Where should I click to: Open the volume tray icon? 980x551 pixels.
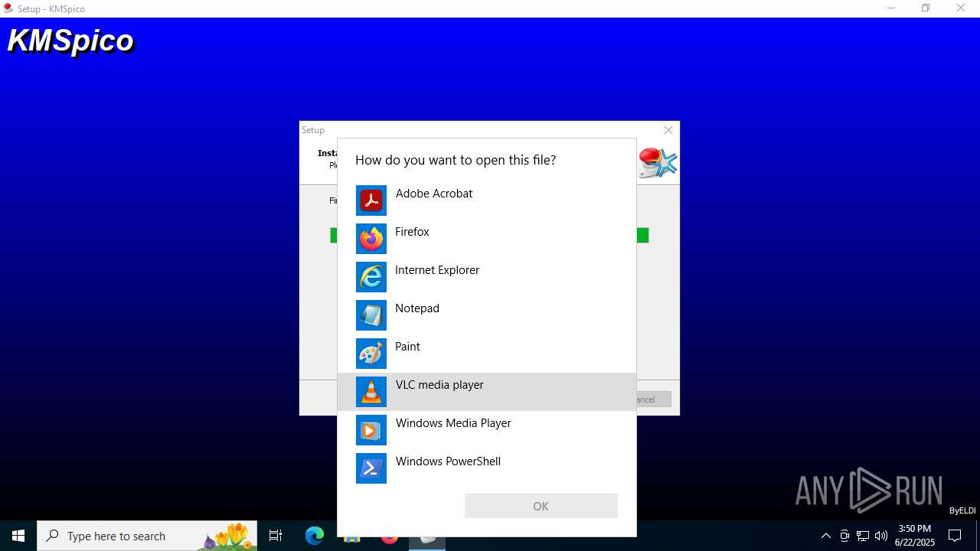pos(881,536)
